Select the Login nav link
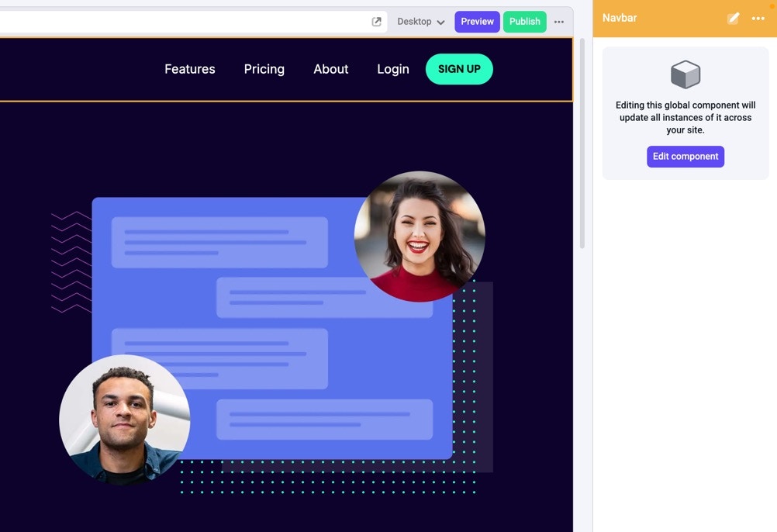Image resolution: width=777 pixels, height=532 pixels. click(393, 69)
